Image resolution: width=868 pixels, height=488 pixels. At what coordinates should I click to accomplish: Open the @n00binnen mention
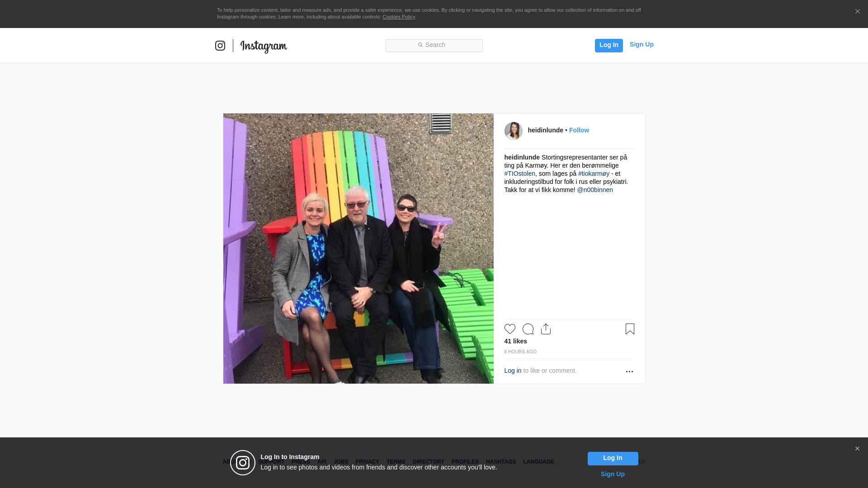coord(594,190)
